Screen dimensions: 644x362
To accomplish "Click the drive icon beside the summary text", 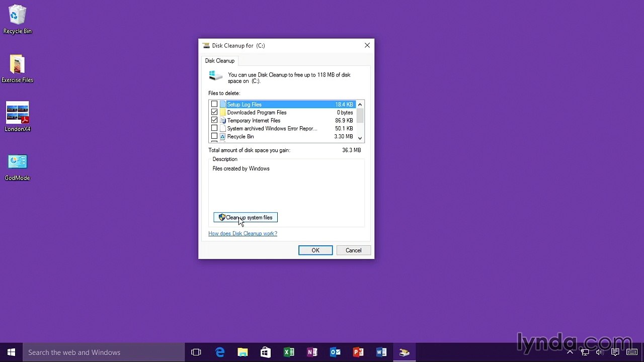I will (x=216, y=75).
